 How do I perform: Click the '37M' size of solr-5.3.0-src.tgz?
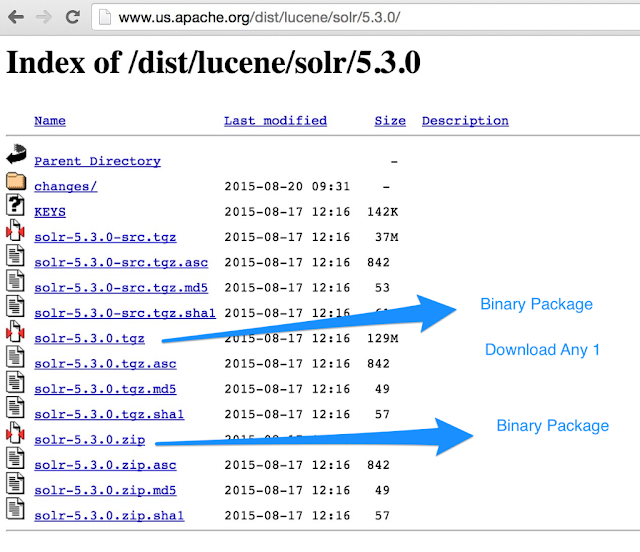coord(387,237)
